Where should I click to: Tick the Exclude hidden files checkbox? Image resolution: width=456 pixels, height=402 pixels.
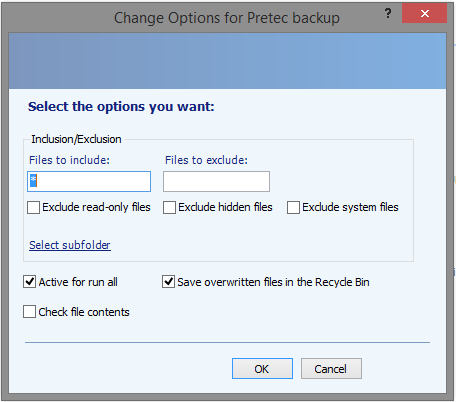169,207
